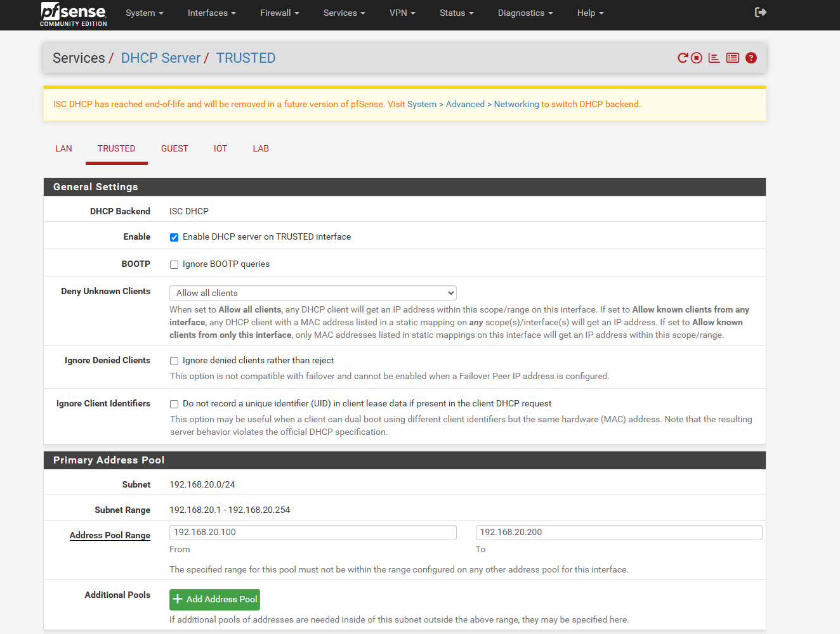Open the DHCP status chart icon

(714, 58)
